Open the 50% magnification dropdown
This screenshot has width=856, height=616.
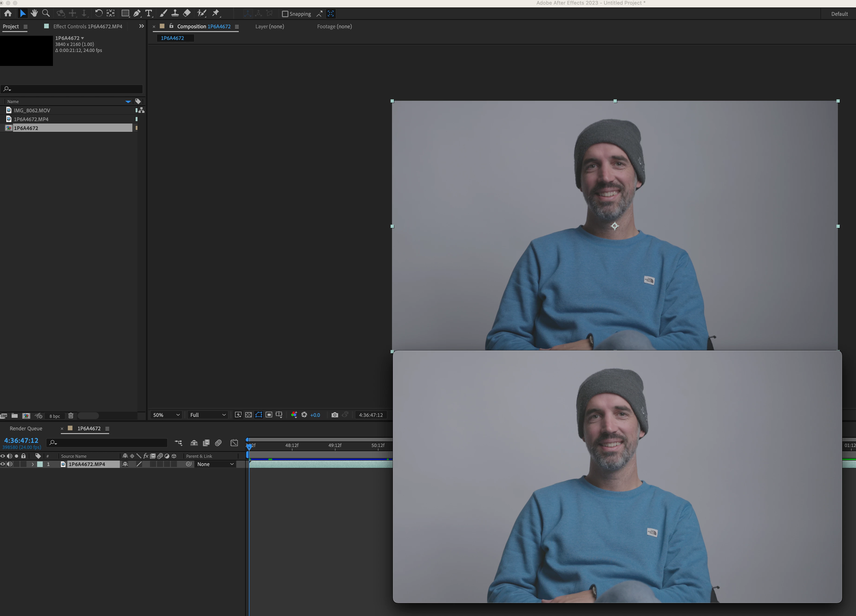tap(166, 415)
